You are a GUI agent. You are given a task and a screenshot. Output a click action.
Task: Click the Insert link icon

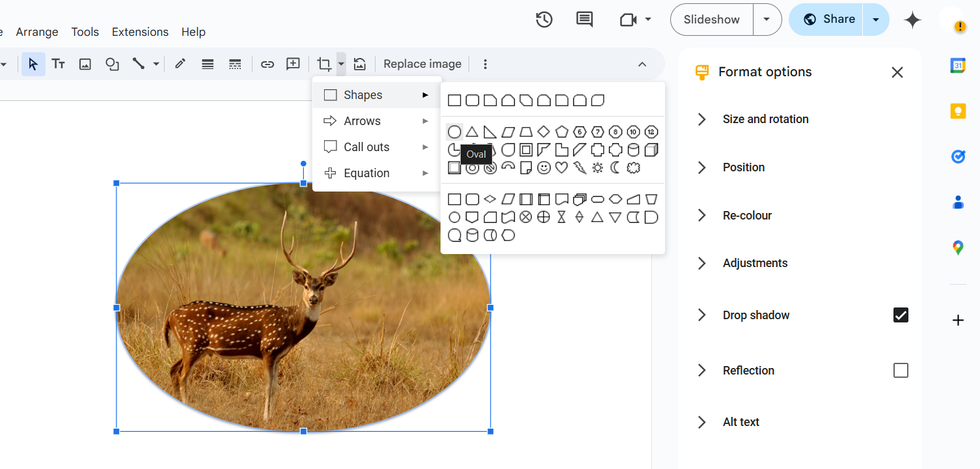tap(267, 64)
